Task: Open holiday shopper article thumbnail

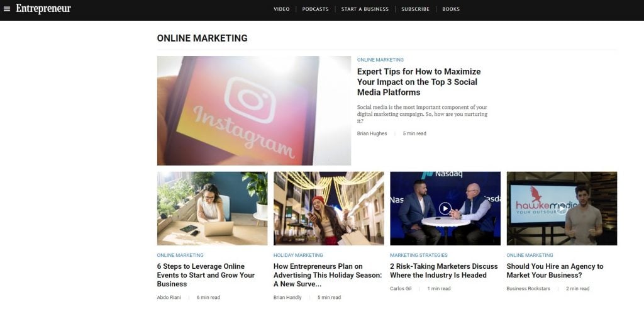Action: pyautogui.click(x=328, y=208)
